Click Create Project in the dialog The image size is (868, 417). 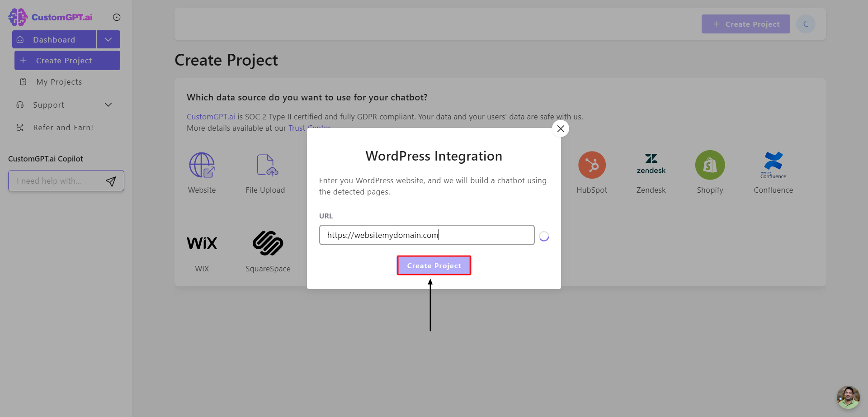(434, 265)
